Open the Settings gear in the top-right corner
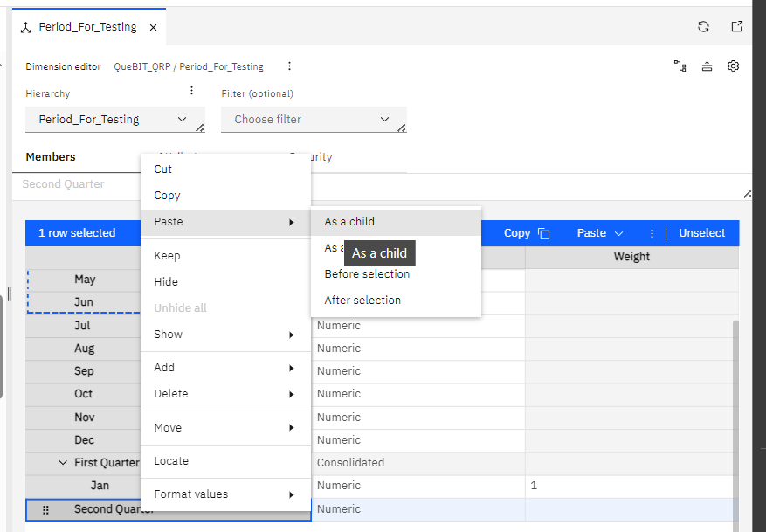 point(733,66)
